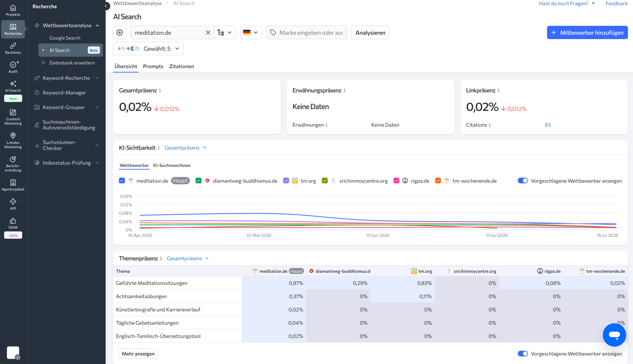Collapse the Recherche side panel arrow
633x364 pixels.
coord(106,6)
